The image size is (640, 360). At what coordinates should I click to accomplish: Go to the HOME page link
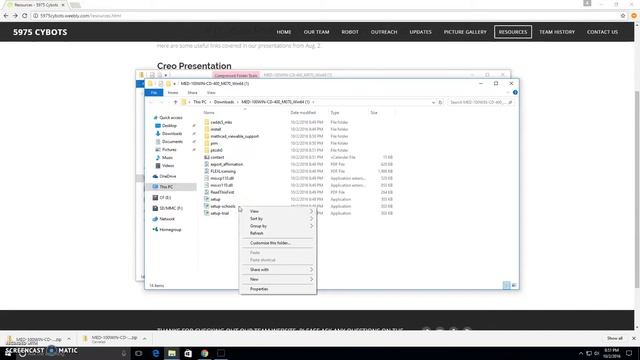click(x=284, y=32)
